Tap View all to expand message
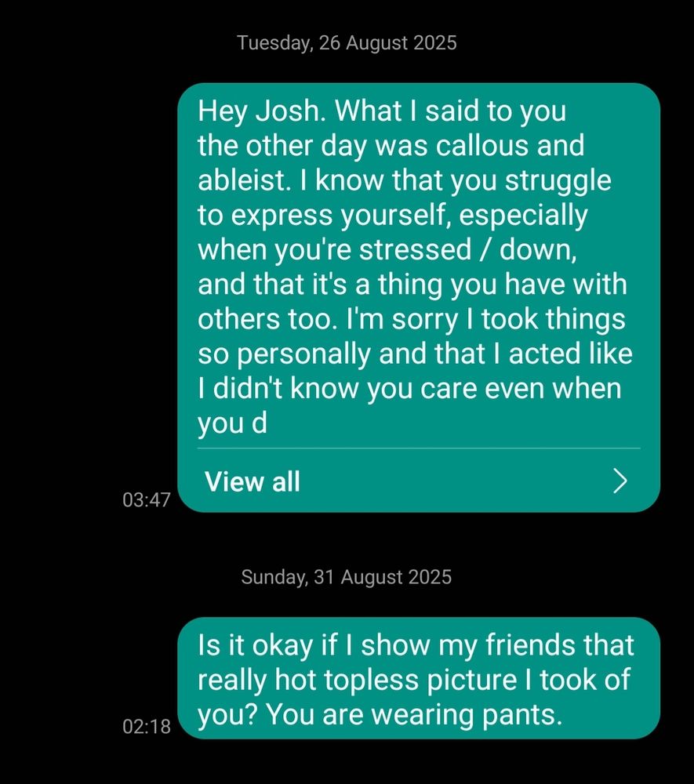Screen dimensions: 694x784 pyautogui.click(x=252, y=481)
